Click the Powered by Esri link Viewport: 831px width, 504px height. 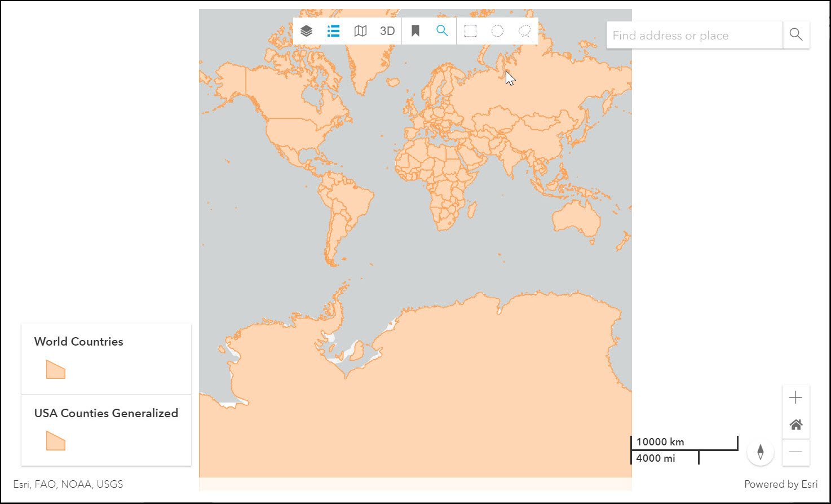click(x=781, y=484)
